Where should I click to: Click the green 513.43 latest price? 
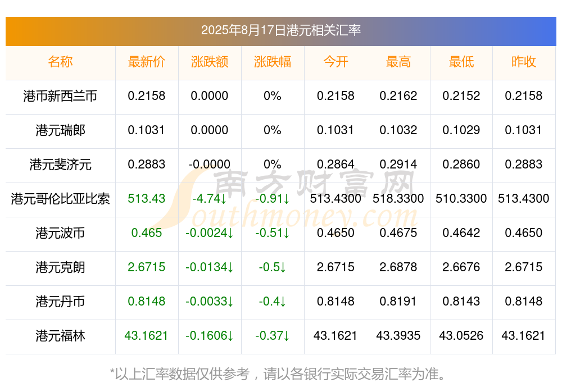147,198
